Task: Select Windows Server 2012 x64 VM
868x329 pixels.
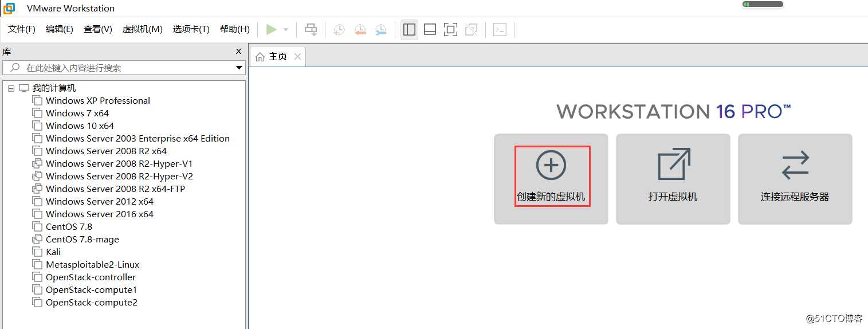Action: [x=100, y=202]
